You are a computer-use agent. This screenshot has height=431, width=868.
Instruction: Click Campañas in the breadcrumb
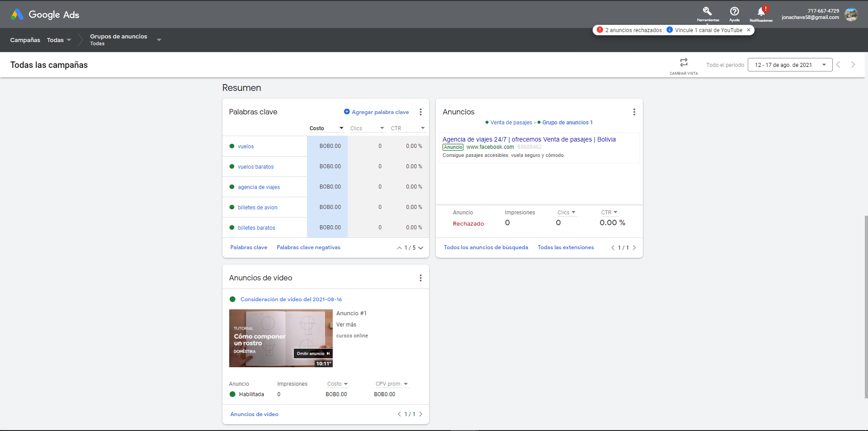[25, 40]
